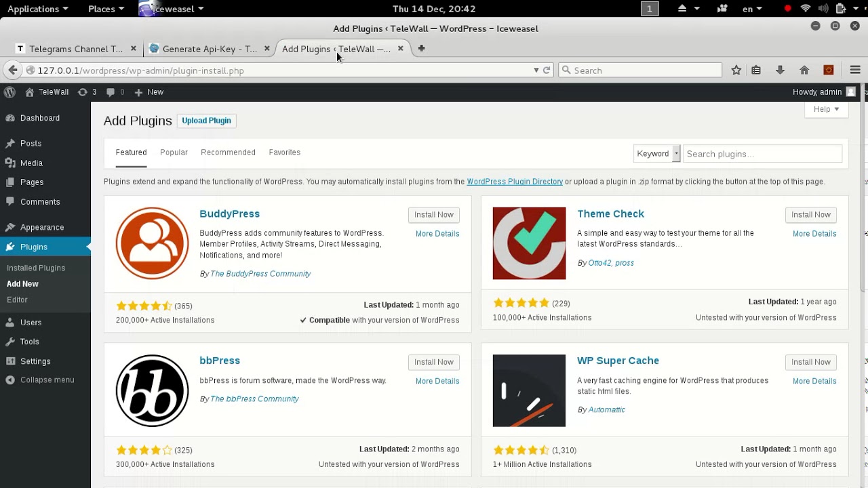The image size is (868, 488).
Task: Go to the browser home page icon
Action: (x=804, y=70)
